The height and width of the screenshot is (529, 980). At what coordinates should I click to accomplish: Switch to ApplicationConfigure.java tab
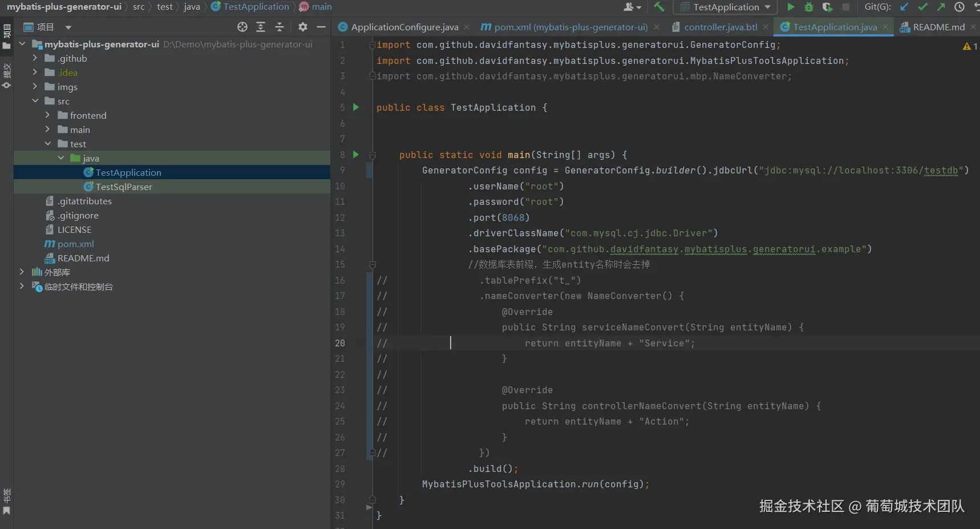(x=404, y=27)
